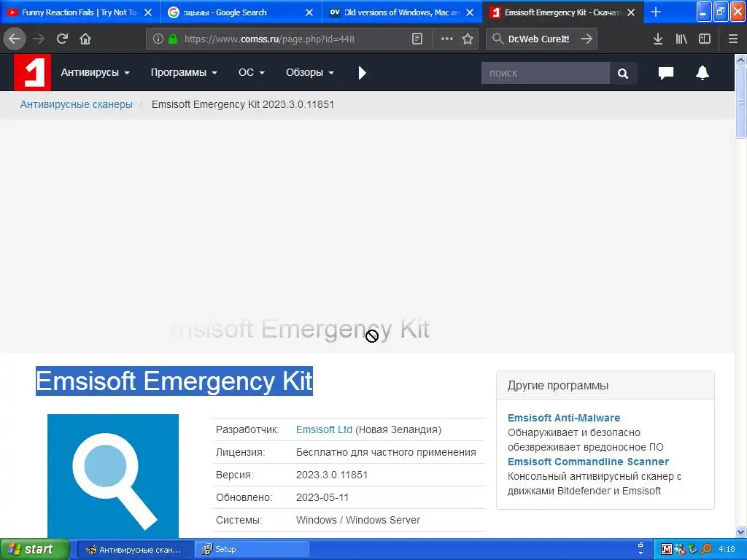
Task: Open the Emsisoft Ltd developer link
Action: click(324, 429)
